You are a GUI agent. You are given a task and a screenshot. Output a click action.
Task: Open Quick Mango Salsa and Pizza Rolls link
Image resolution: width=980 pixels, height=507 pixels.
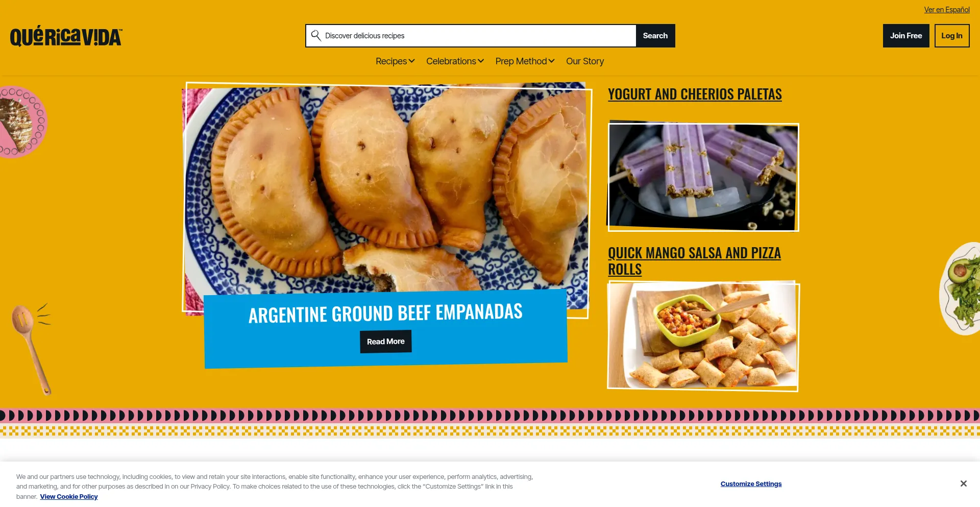(x=694, y=261)
